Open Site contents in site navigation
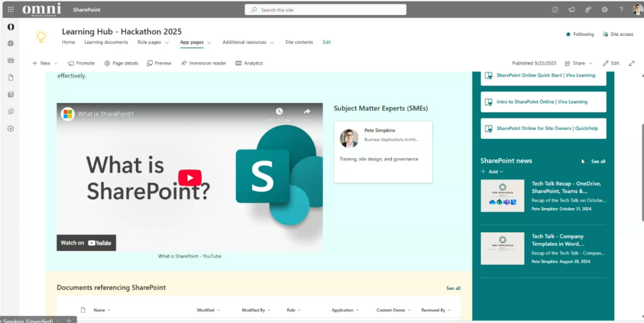This screenshot has width=644, height=323. point(299,42)
